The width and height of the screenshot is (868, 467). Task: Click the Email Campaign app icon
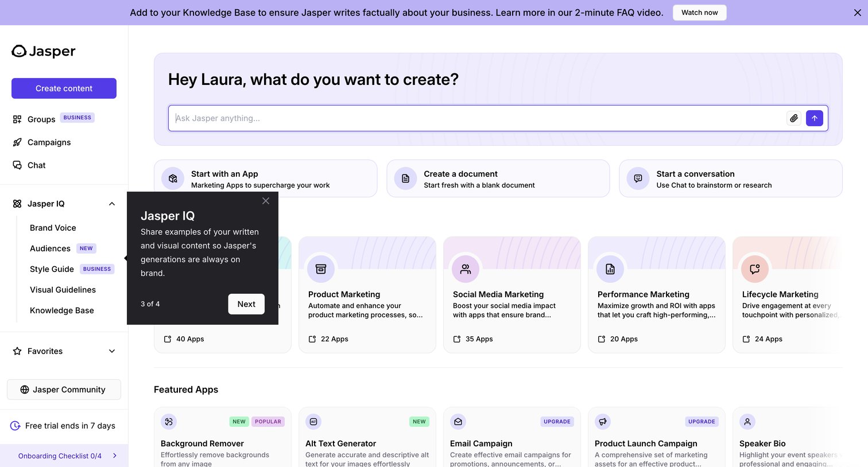[458, 422]
